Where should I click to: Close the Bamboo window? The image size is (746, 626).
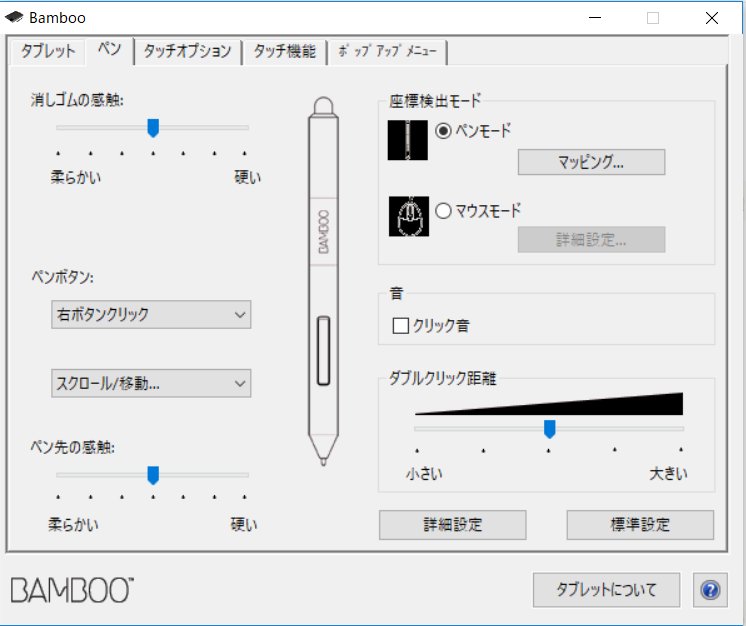[712, 18]
